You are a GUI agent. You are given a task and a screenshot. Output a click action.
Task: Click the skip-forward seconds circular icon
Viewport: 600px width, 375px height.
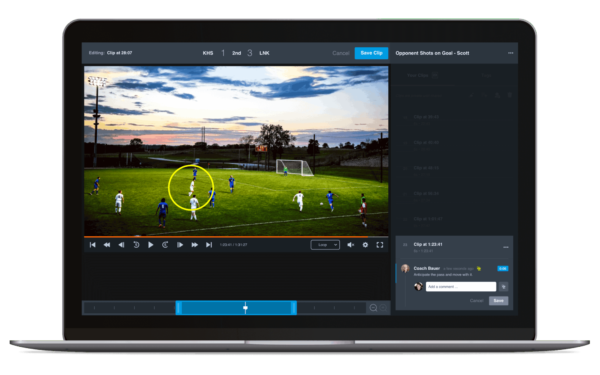coord(165,245)
